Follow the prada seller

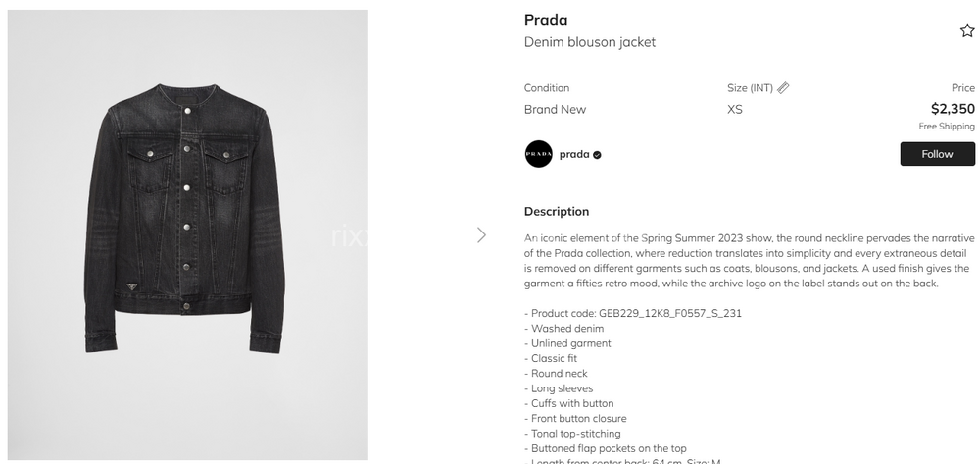(x=937, y=154)
